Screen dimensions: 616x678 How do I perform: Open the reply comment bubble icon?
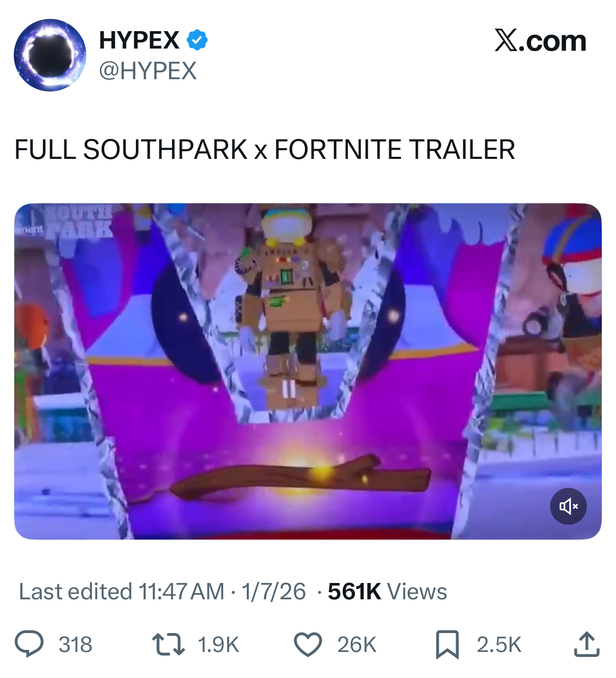tap(29, 644)
